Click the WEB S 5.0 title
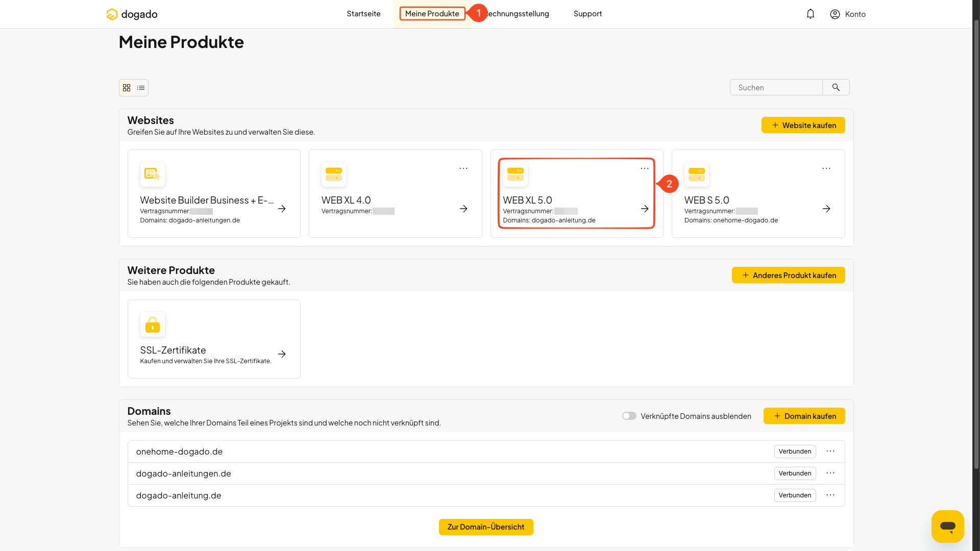 [x=707, y=200]
